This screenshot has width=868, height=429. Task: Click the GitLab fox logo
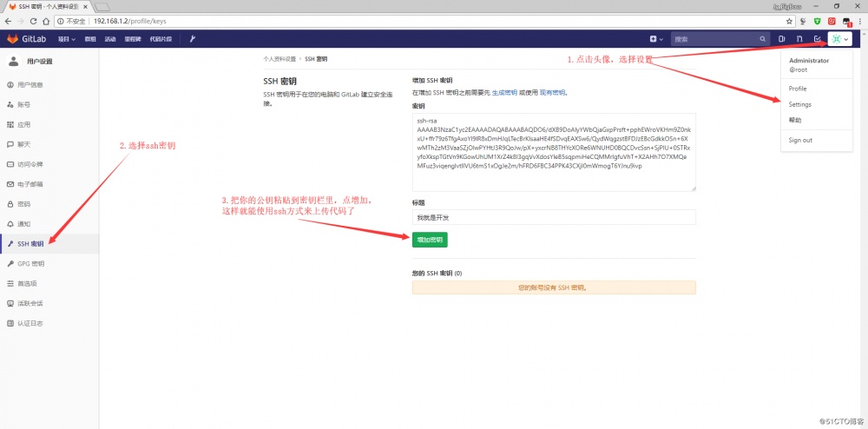coord(12,39)
